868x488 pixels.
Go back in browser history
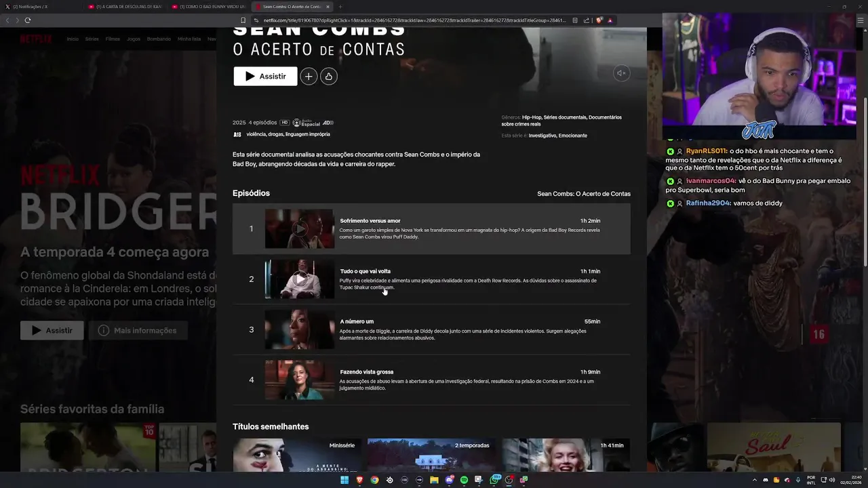coord(7,20)
